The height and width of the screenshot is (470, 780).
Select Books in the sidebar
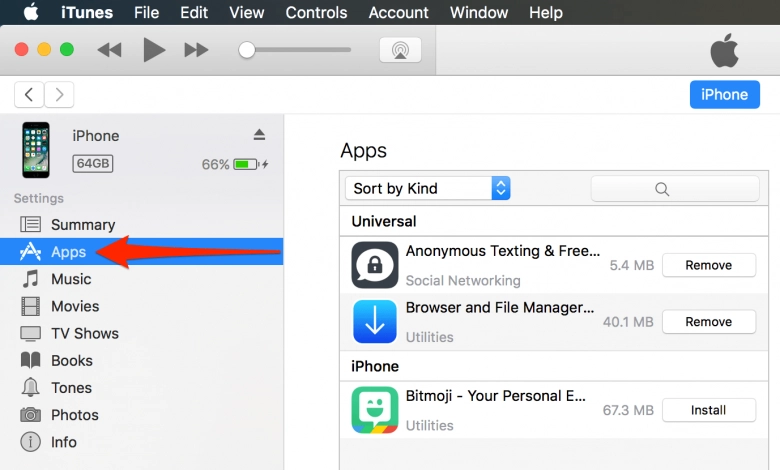point(142,361)
